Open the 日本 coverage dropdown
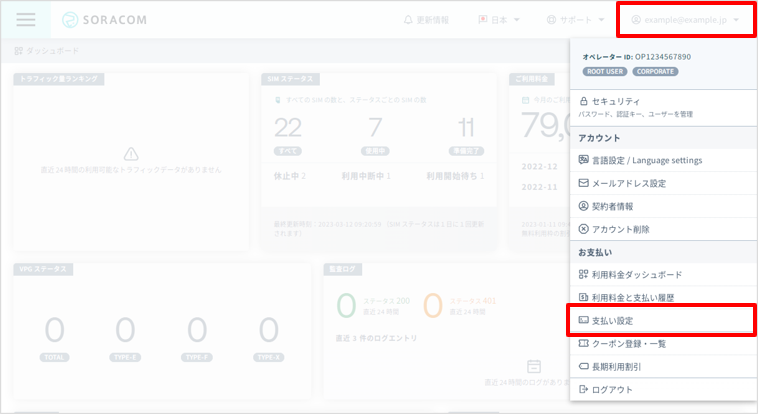 click(499, 20)
